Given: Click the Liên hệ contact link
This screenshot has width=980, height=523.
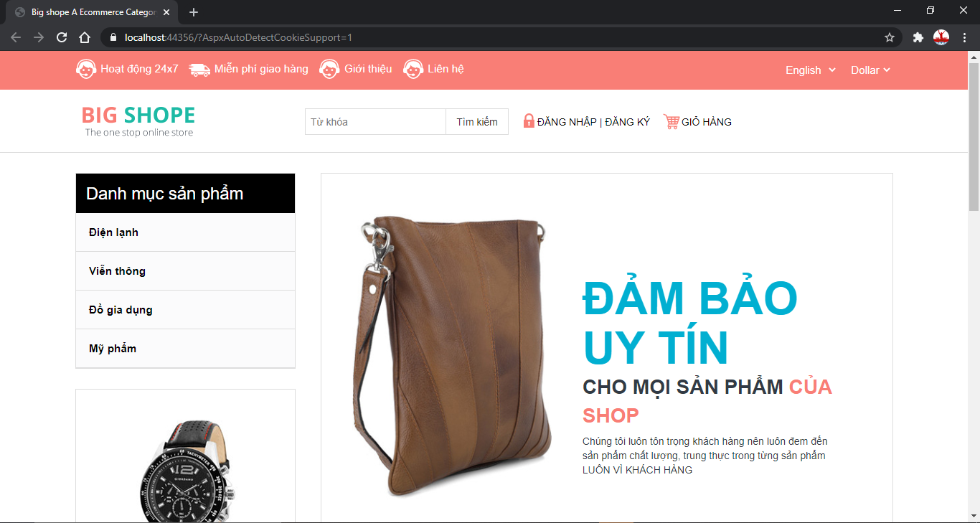Looking at the screenshot, I should point(446,69).
